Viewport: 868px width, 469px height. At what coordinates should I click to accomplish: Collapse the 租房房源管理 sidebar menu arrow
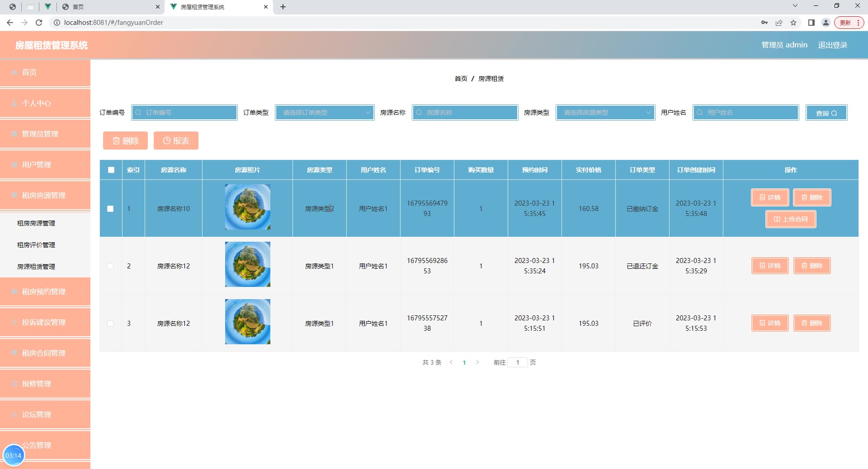[83, 196]
